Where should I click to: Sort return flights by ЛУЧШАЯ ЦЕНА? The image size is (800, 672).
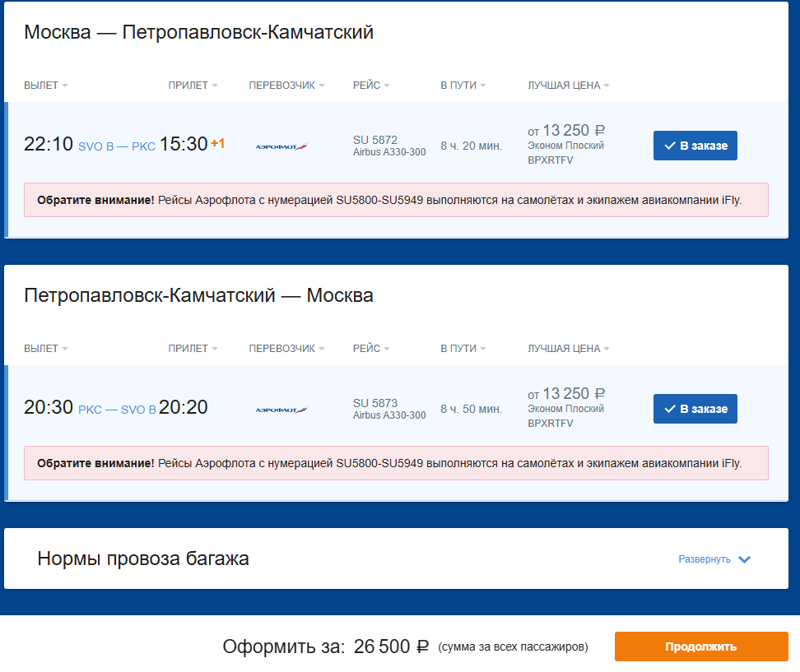[x=569, y=348]
